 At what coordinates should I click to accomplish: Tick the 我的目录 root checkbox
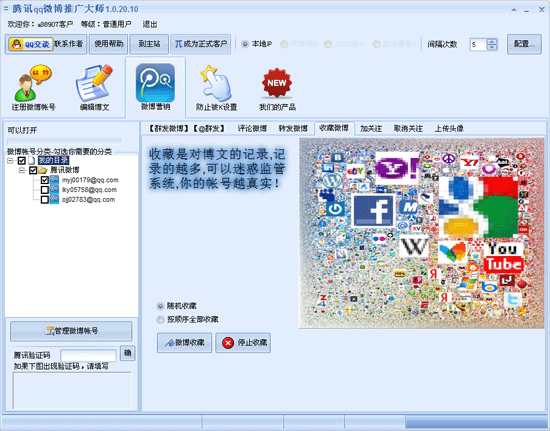tap(21, 161)
